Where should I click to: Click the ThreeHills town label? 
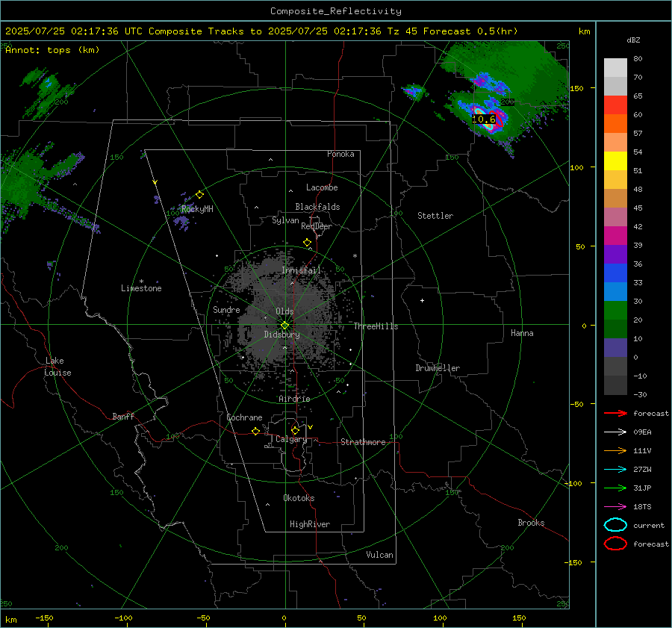(376, 326)
